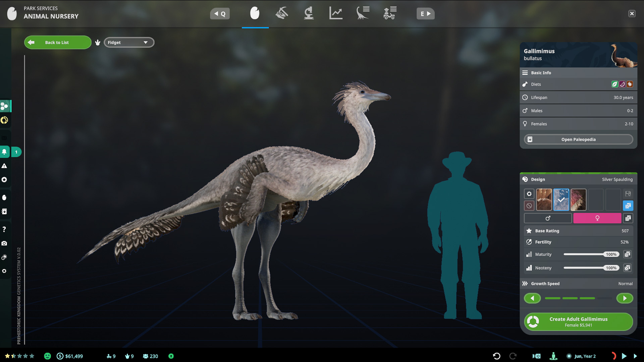Adjust the Maturity slider
The height and width of the screenshot is (362, 644).
coord(591,254)
